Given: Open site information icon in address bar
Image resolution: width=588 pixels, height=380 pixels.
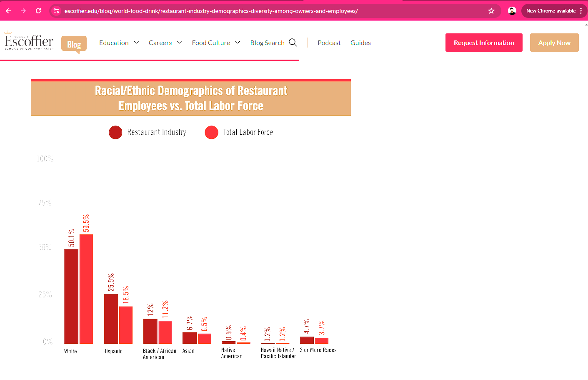Looking at the screenshot, I should pos(56,11).
